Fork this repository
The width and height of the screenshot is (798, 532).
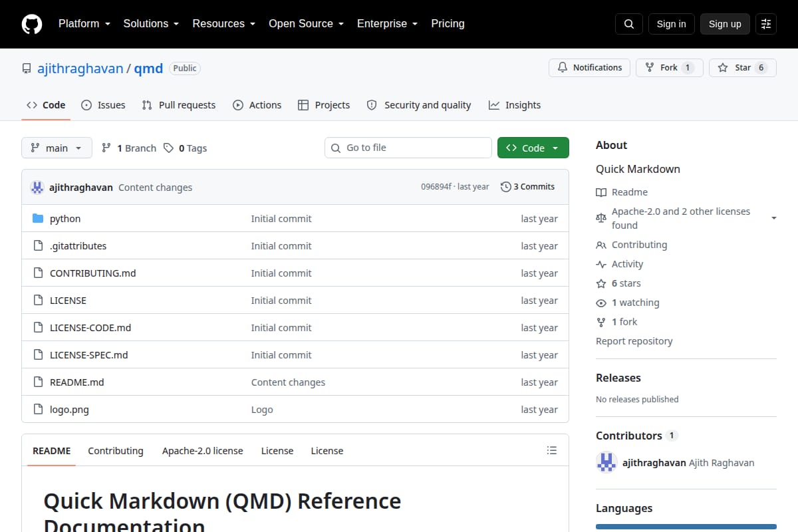(669, 68)
